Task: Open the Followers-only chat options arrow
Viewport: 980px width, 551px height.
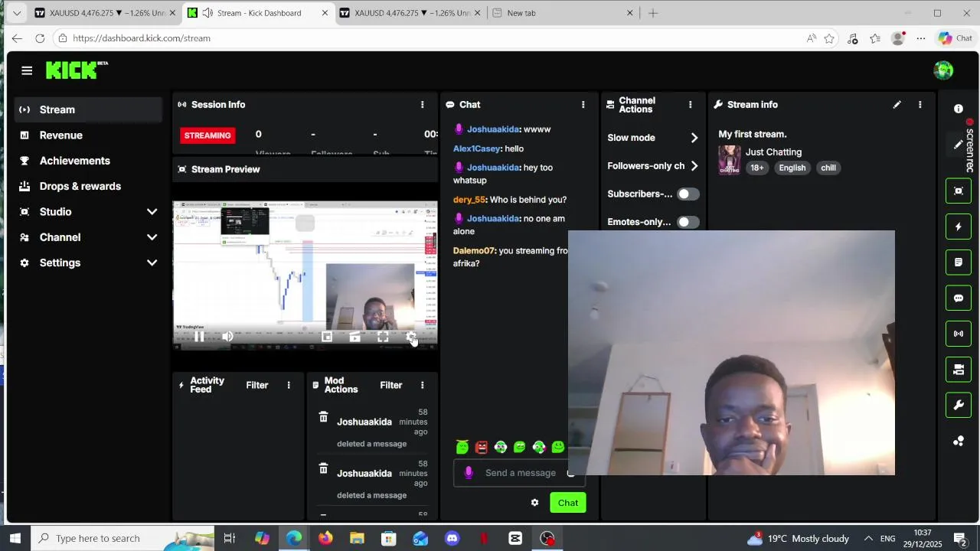Action: [x=694, y=166]
